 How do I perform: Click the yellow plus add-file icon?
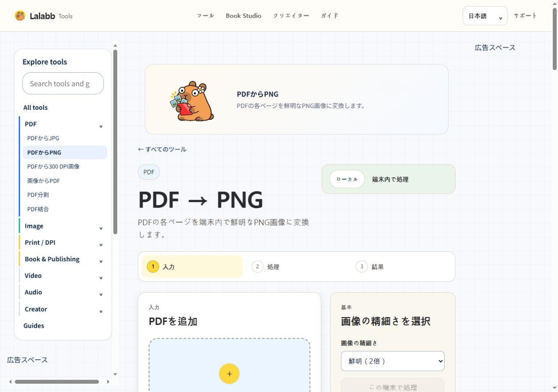(229, 373)
